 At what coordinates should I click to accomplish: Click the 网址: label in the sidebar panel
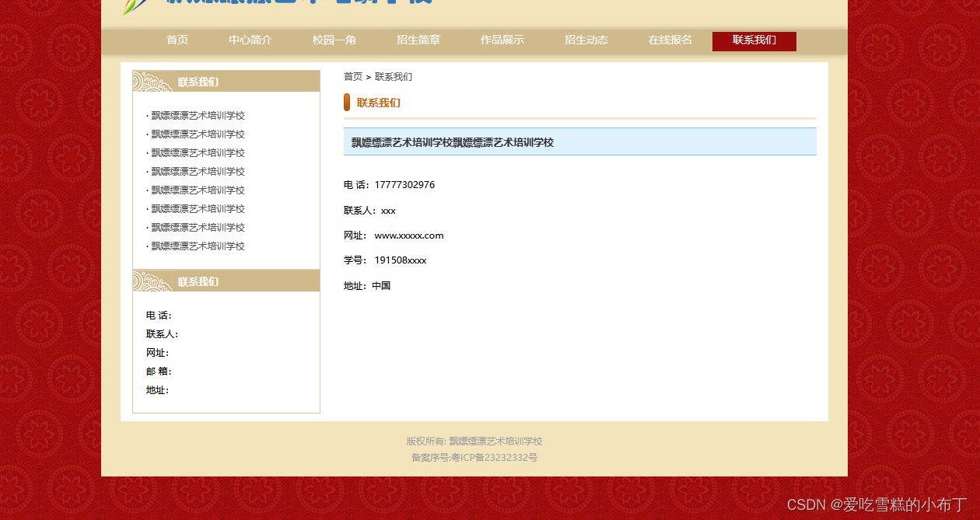158,353
